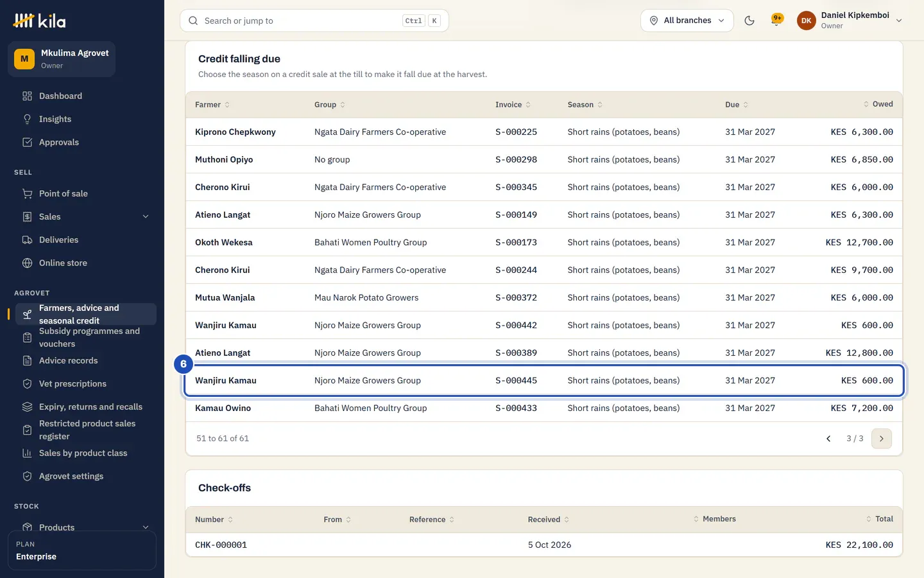The height and width of the screenshot is (578, 924).
Task: Click the Insights lightbulb icon
Action: (x=27, y=119)
